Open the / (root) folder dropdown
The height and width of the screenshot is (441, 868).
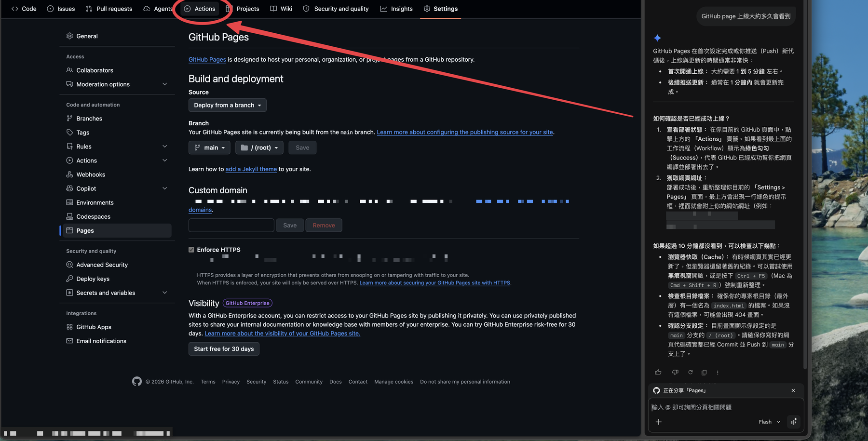click(x=259, y=147)
